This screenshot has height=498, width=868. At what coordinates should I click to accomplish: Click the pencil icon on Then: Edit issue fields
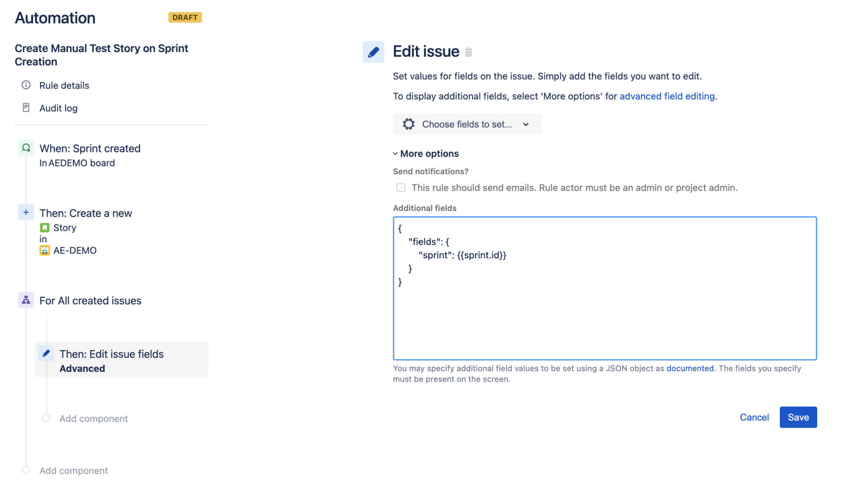click(x=46, y=354)
